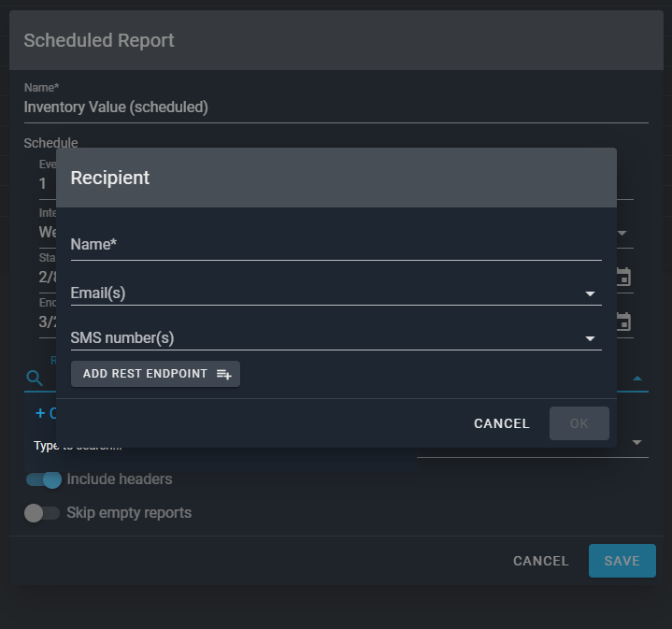
Task: Focus the SMS number(s) field
Action: pyautogui.click(x=322, y=338)
